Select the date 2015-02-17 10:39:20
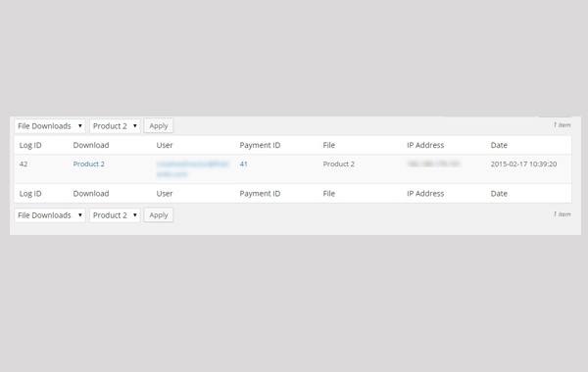 (x=523, y=164)
